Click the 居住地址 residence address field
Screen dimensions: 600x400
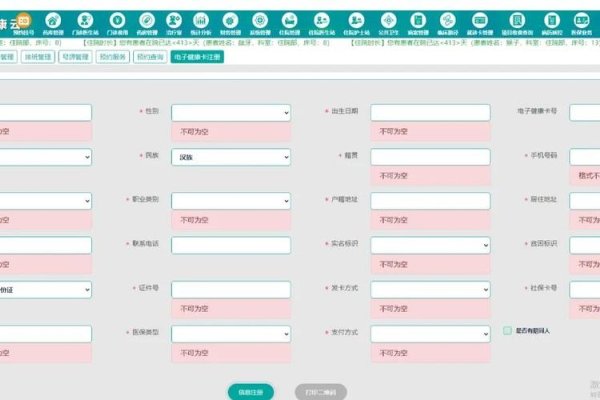[585, 201]
